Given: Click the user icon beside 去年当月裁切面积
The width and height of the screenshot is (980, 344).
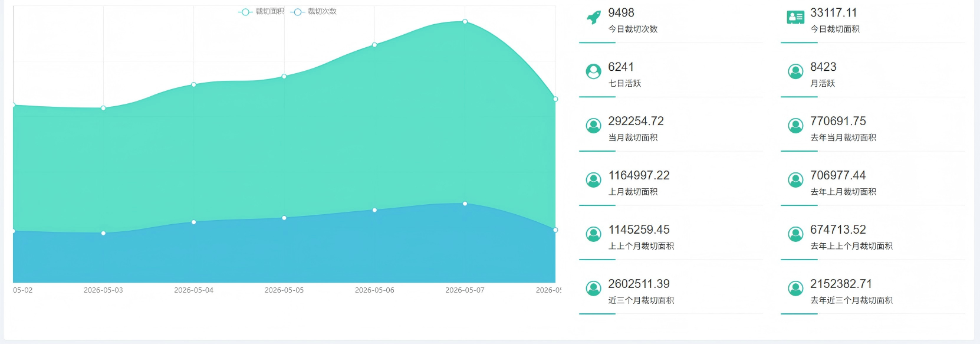Looking at the screenshot, I should pos(795,126).
